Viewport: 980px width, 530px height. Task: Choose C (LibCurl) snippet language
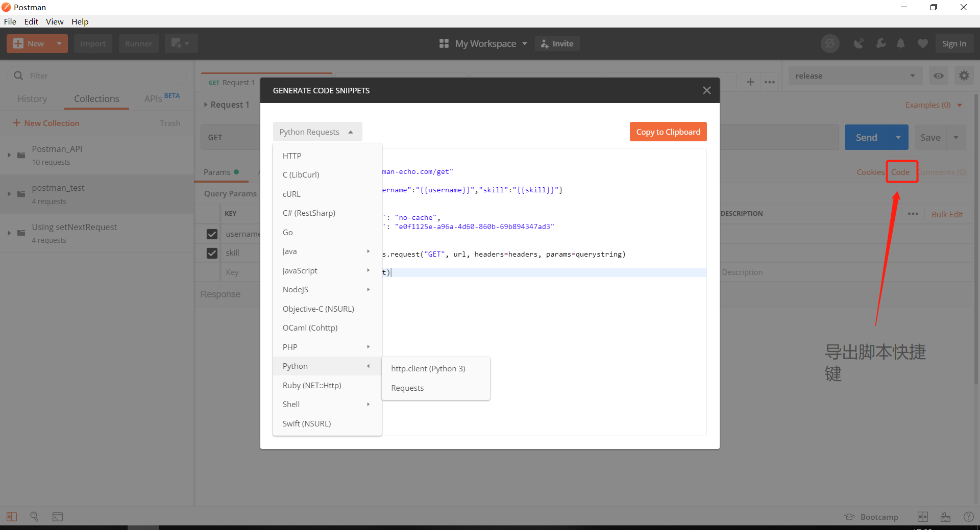click(327, 174)
